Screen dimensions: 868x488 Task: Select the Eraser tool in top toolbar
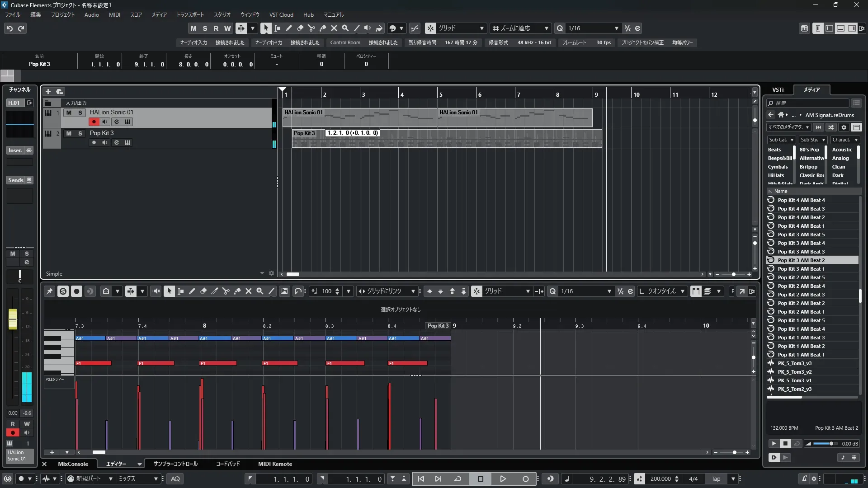[x=300, y=28]
